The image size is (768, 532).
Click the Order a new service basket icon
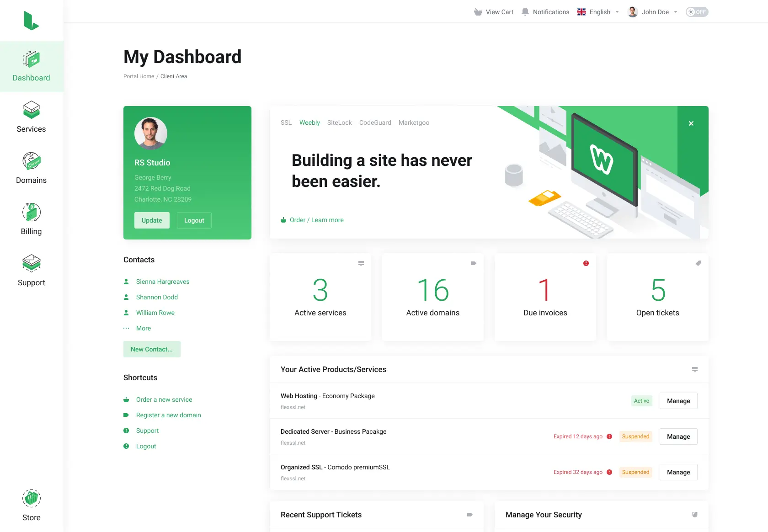point(126,399)
